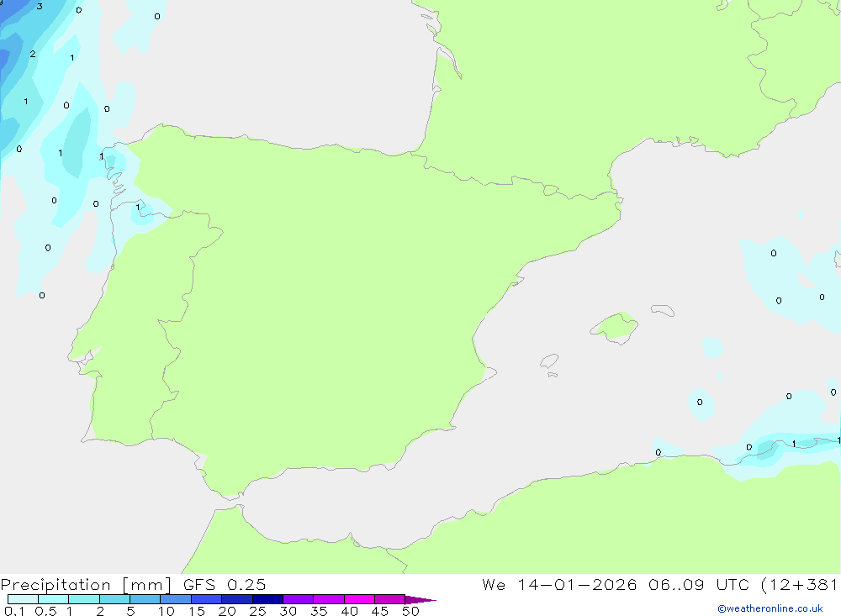Choose the 30–35 mm purple legend swatch
The width and height of the screenshot is (841, 616).
(x=299, y=599)
